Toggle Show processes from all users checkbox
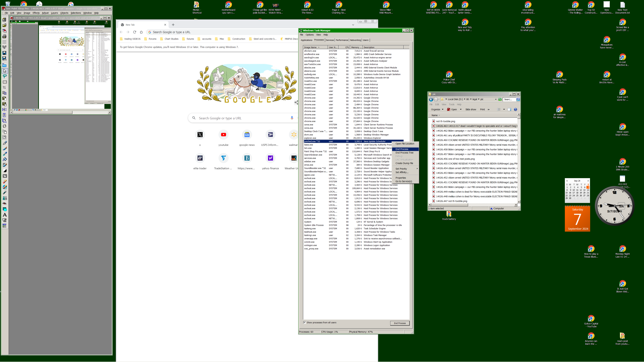 pyautogui.click(x=305, y=322)
